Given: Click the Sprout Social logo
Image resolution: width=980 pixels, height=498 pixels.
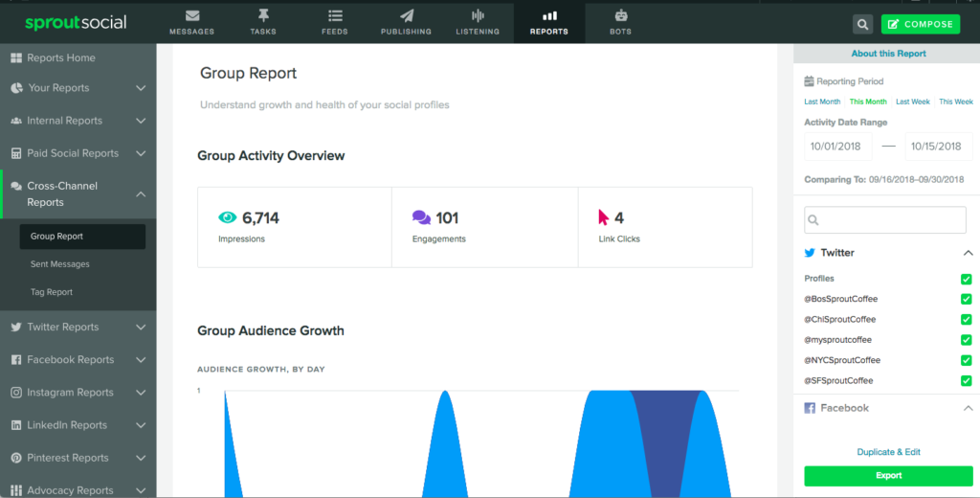Looking at the screenshot, I should click(x=76, y=23).
